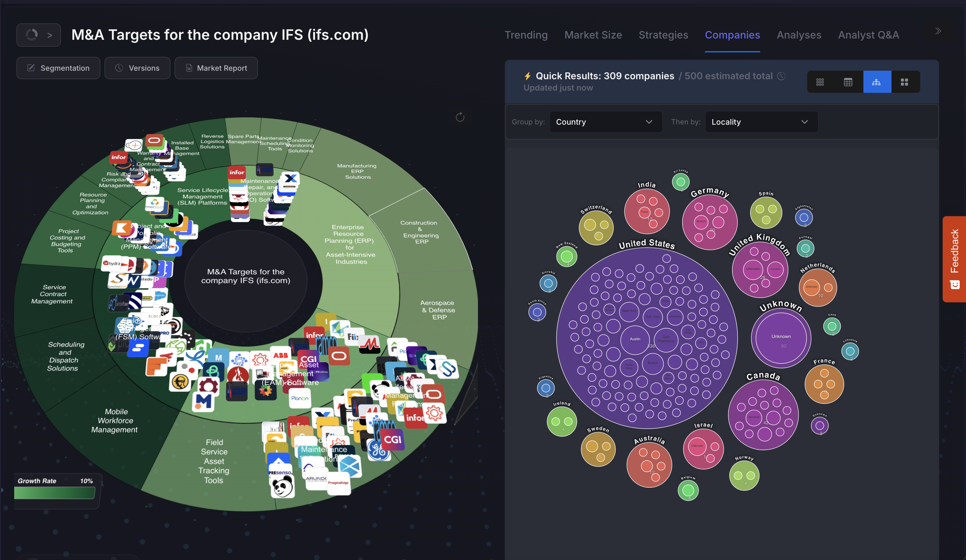Select the clock icon beside estimated total

pos(781,76)
